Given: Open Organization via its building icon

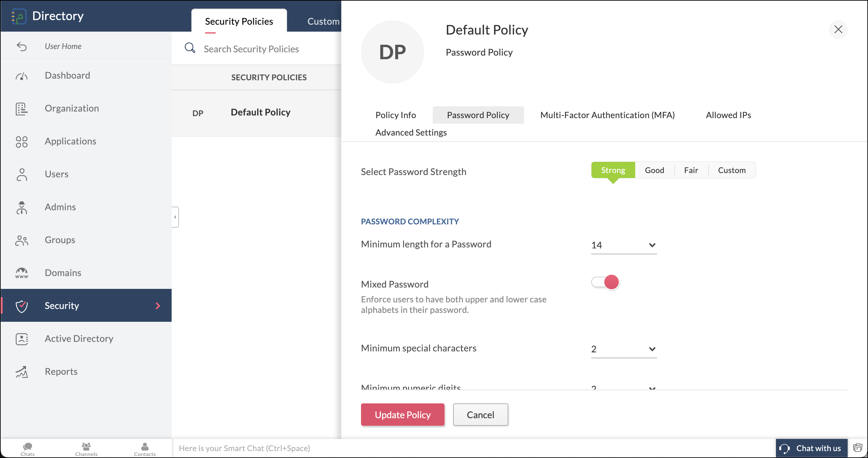Looking at the screenshot, I should [22, 109].
